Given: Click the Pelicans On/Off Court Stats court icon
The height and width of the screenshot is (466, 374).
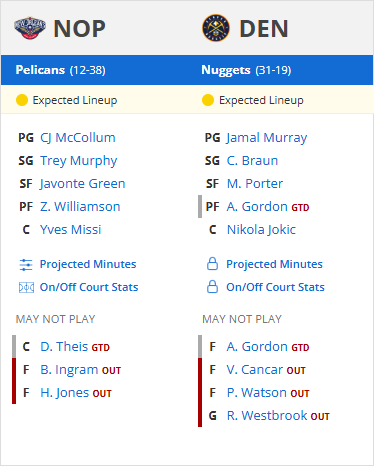Looking at the screenshot, I should coord(26,287).
